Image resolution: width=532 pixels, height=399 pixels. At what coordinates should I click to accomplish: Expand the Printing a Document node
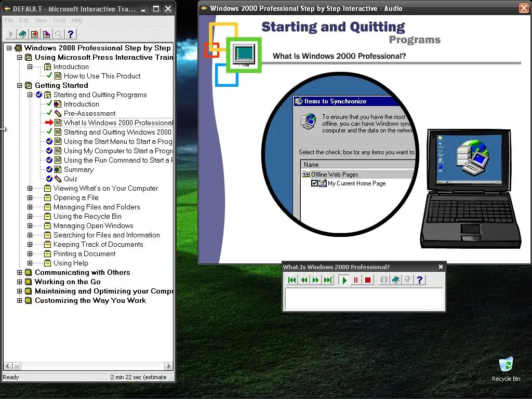30,254
